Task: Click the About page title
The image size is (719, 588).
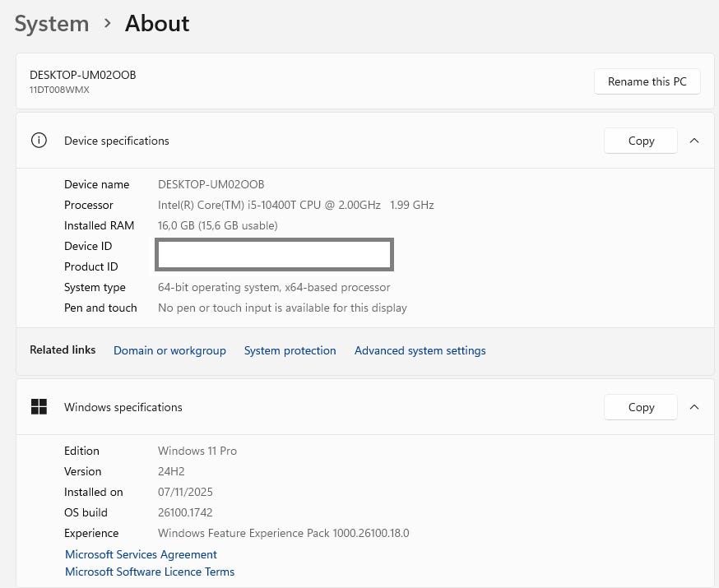Action: click(157, 24)
